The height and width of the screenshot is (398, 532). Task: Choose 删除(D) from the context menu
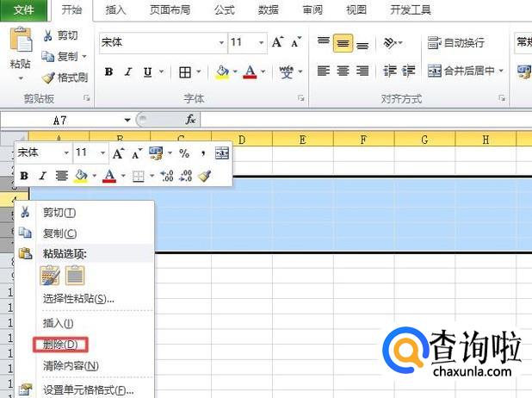point(60,345)
